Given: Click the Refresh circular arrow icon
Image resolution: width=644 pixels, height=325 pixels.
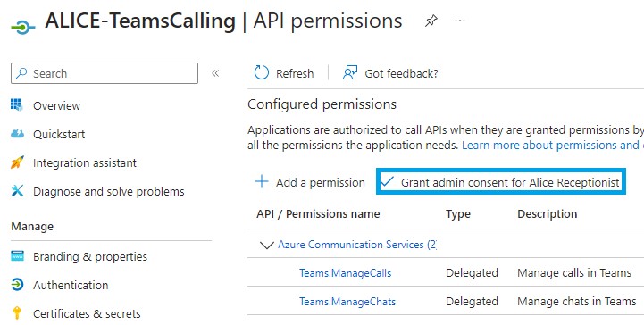Looking at the screenshot, I should coord(262,72).
